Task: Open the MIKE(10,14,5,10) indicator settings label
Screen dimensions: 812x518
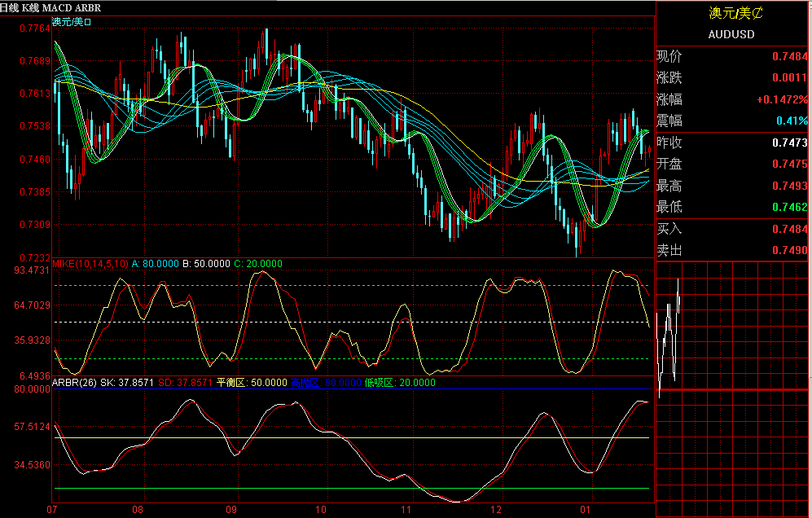Action: 90,264
